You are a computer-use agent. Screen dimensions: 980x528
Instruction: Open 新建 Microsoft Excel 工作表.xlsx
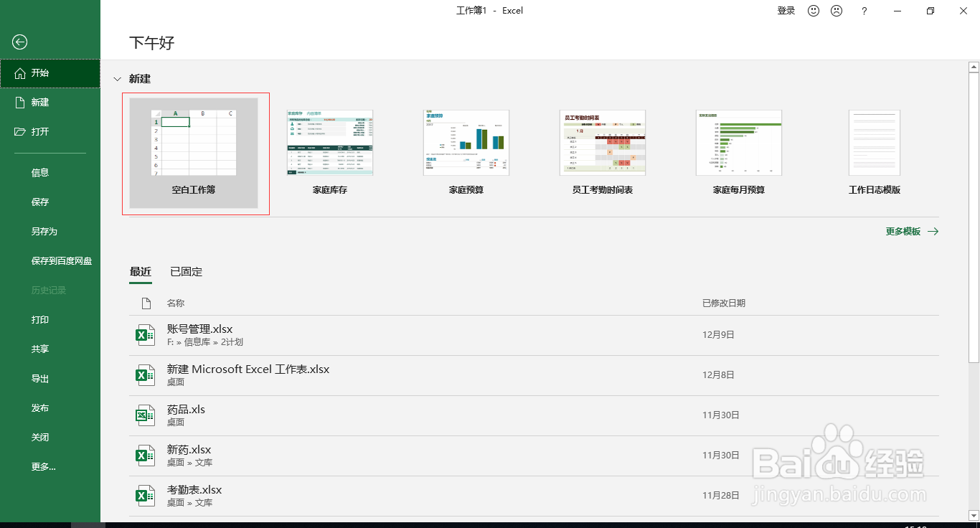pyautogui.click(x=534, y=376)
